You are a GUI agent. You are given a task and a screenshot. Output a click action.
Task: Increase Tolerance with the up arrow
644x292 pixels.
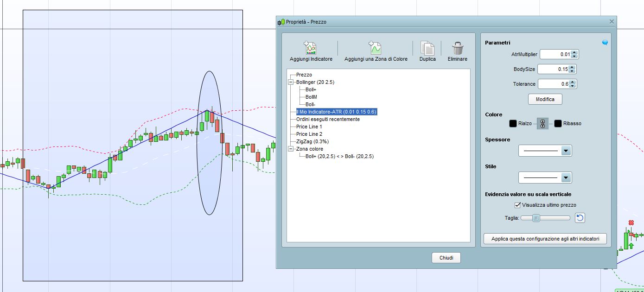click(572, 82)
